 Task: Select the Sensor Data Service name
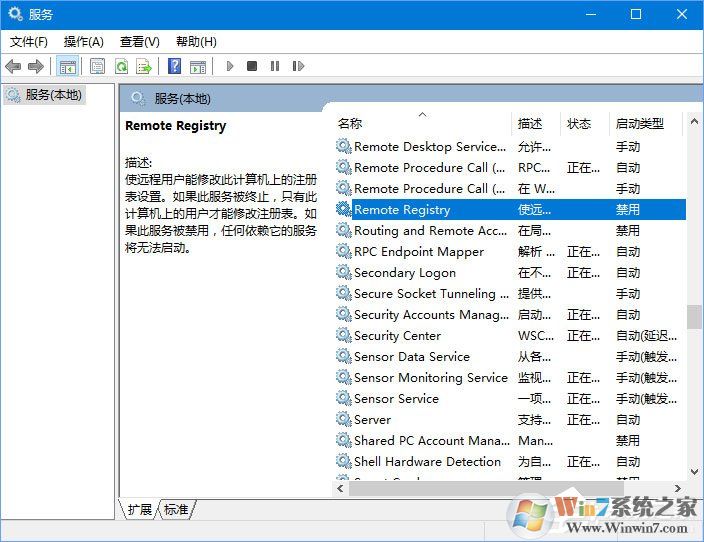point(412,357)
